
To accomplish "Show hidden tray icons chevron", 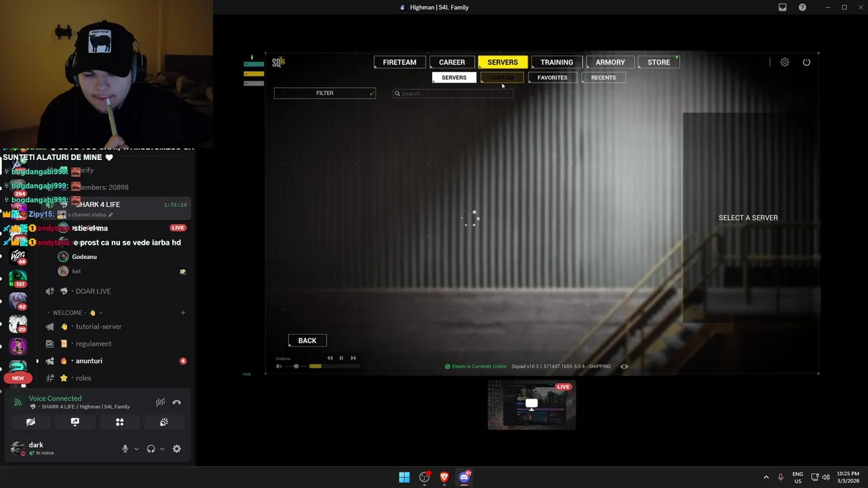I will pyautogui.click(x=766, y=477).
